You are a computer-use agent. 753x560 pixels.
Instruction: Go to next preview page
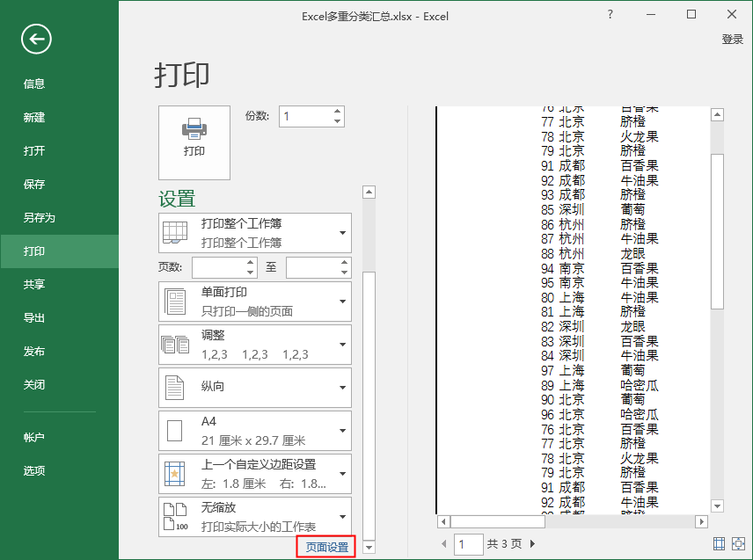pos(532,543)
